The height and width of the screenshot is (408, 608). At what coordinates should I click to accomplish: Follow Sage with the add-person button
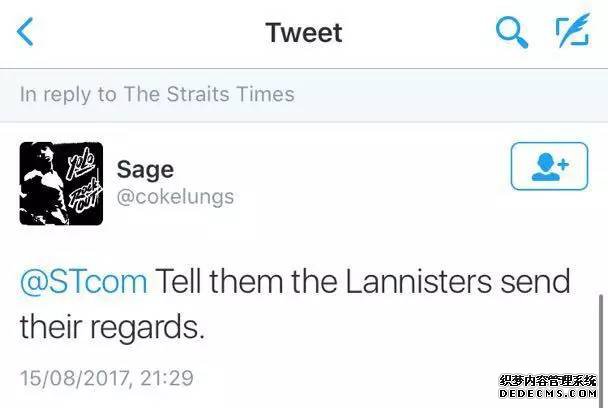click(549, 166)
